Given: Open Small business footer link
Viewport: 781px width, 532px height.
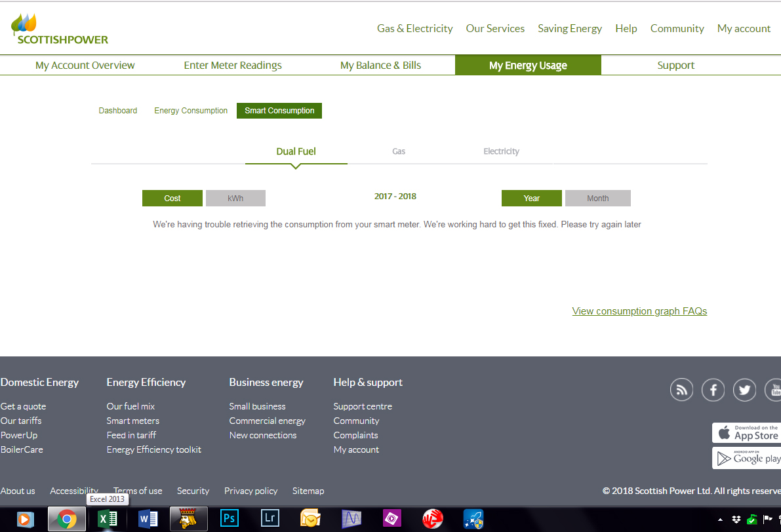Looking at the screenshot, I should point(258,406).
